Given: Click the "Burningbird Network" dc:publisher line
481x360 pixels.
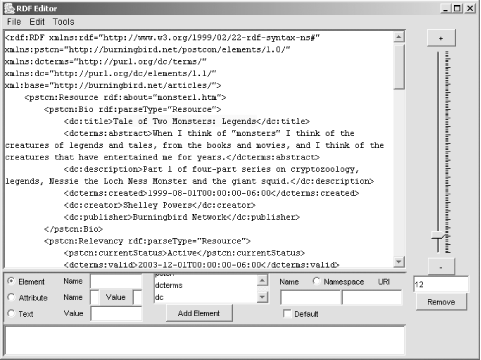Looking at the screenshot, I should click(182, 217).
